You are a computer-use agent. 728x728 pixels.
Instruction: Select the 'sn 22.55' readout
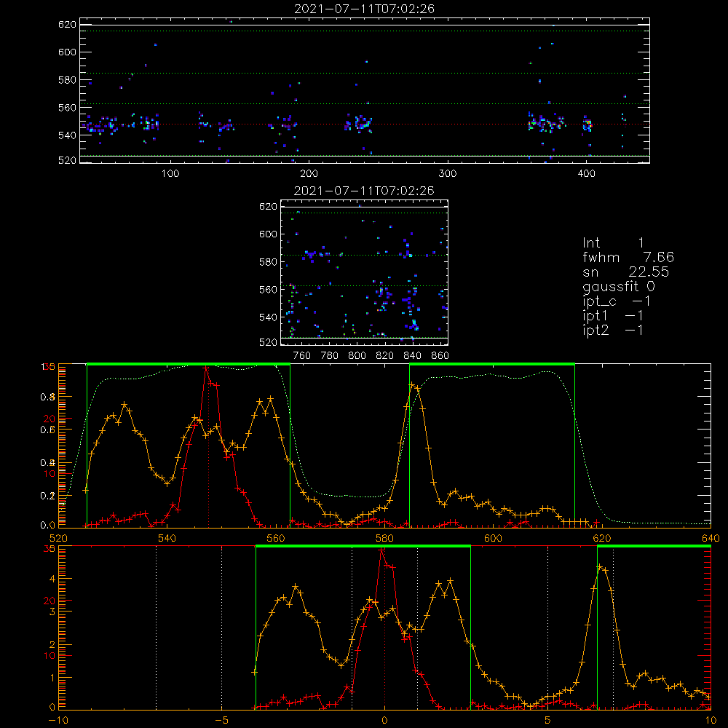tap(625, 272)
